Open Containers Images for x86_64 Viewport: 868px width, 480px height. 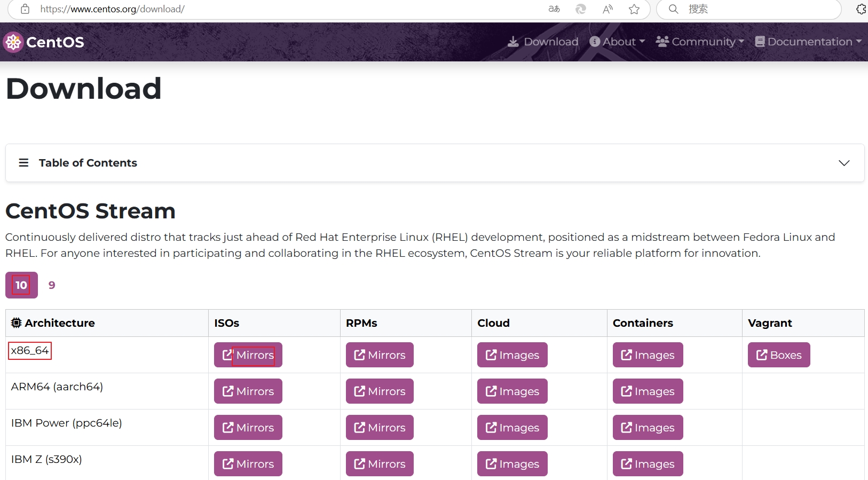(x=648, y=355)
